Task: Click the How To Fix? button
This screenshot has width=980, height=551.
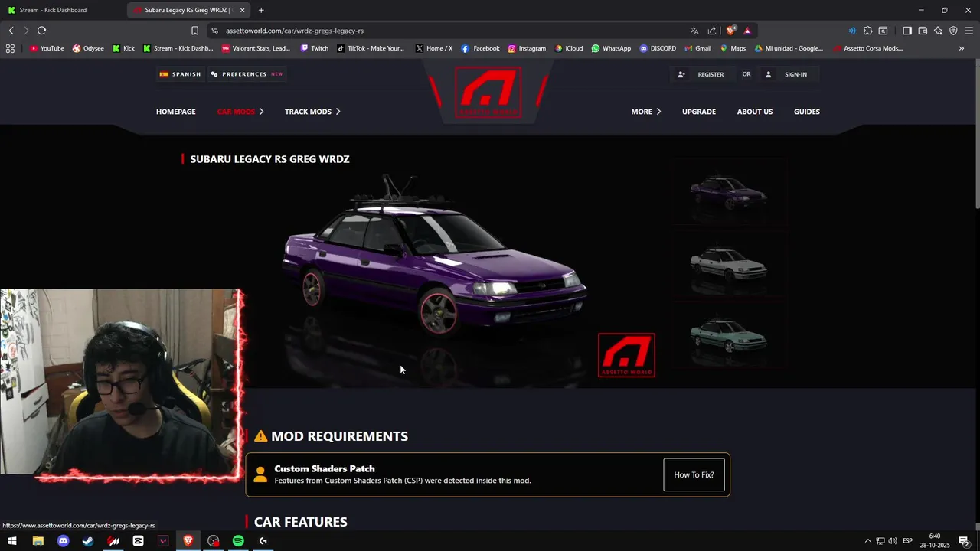Action: pos(694,475)
